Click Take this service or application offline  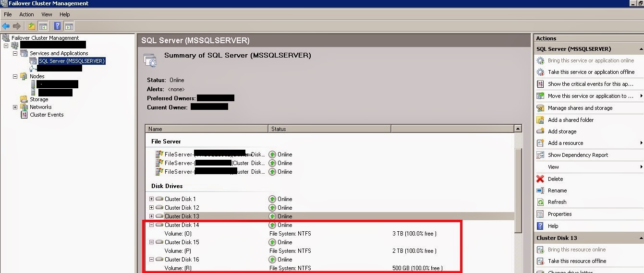click(591, 72)
